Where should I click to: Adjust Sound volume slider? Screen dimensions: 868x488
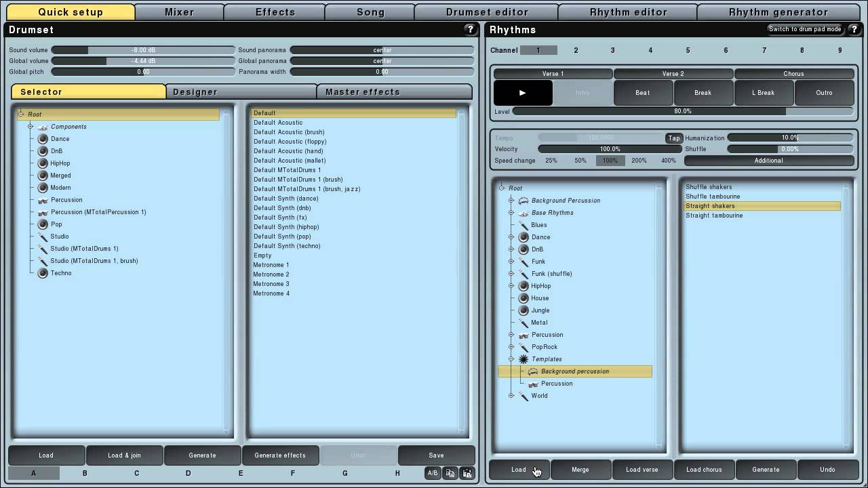[143, 50]
